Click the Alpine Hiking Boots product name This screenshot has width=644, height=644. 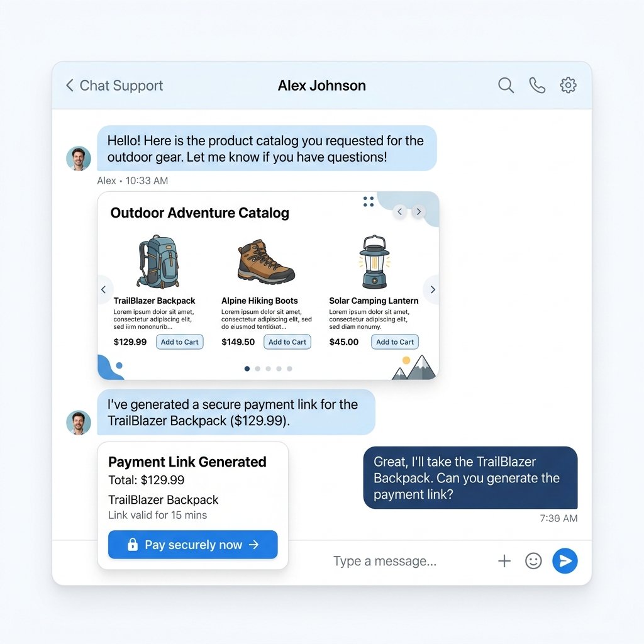point(260,301)
